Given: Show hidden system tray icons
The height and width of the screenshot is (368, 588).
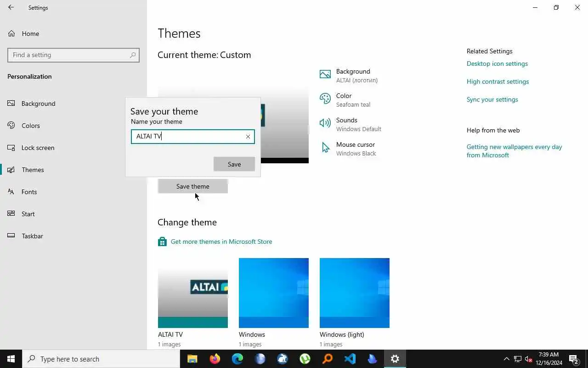Looking at the screenshot, I should point(507,359).
